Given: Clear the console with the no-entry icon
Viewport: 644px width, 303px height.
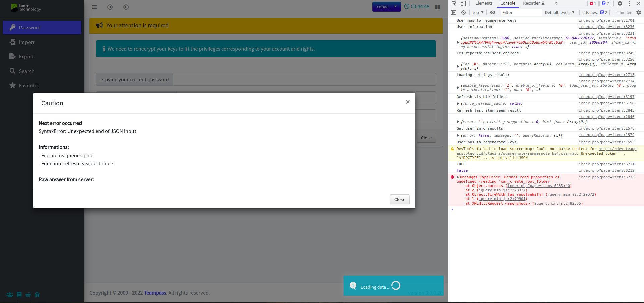Looking at the screenshot, I should pyautogui.click(x=463, y=12).
